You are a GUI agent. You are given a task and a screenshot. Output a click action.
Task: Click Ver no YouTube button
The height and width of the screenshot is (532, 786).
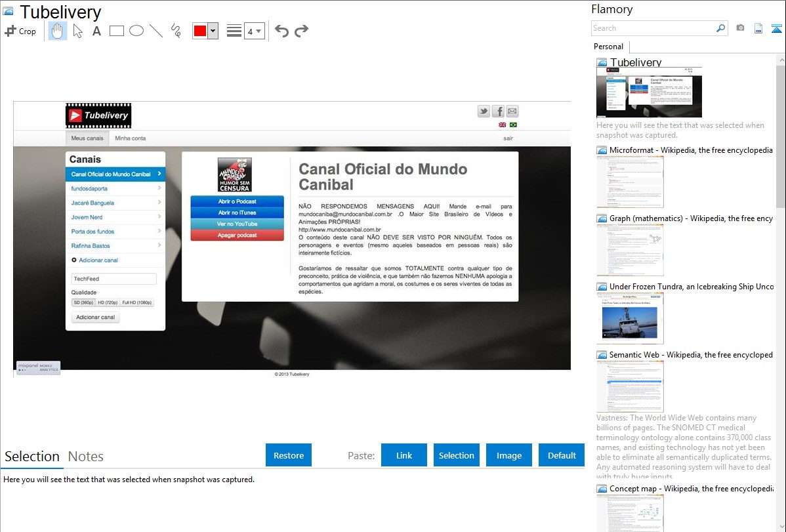point(237,224)
